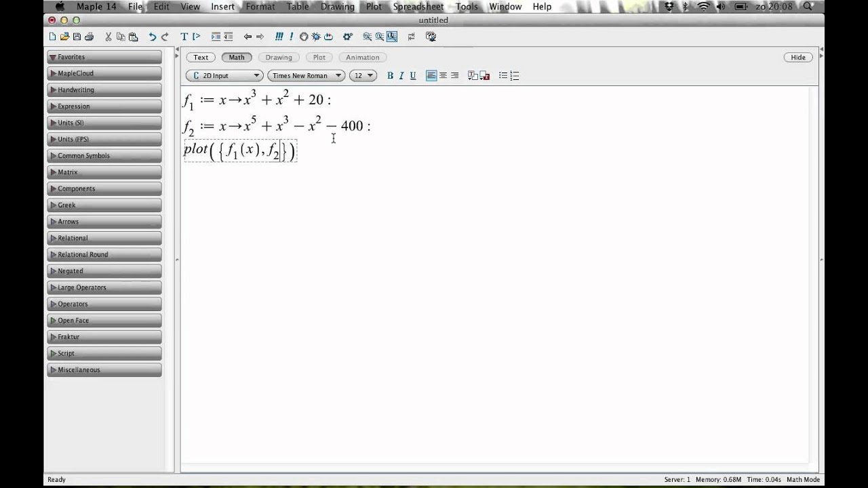Save the worksheet with the floppy disk icon
868x488 pixels.
pyautogui.click(x=77, y=37)
